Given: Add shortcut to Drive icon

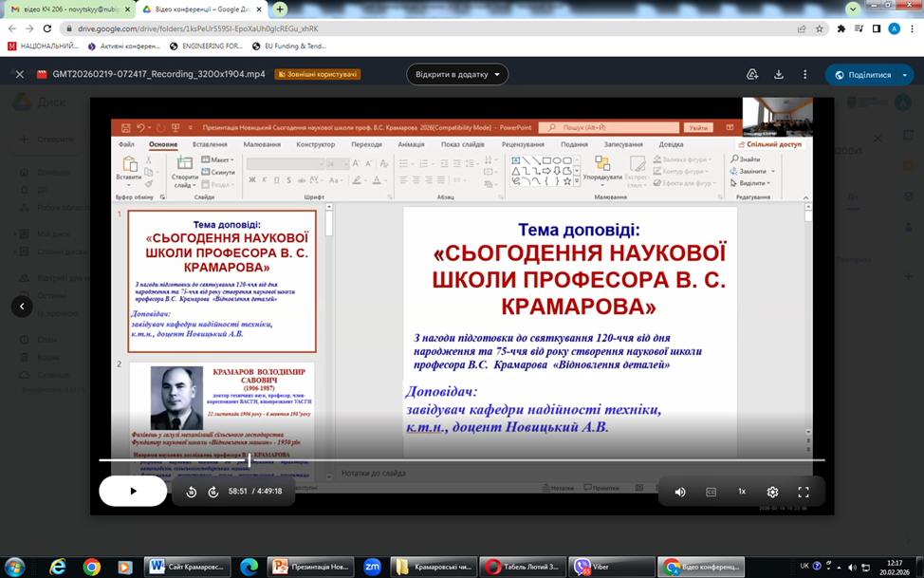Looking at the screenshot, I should tap(752, 74).
